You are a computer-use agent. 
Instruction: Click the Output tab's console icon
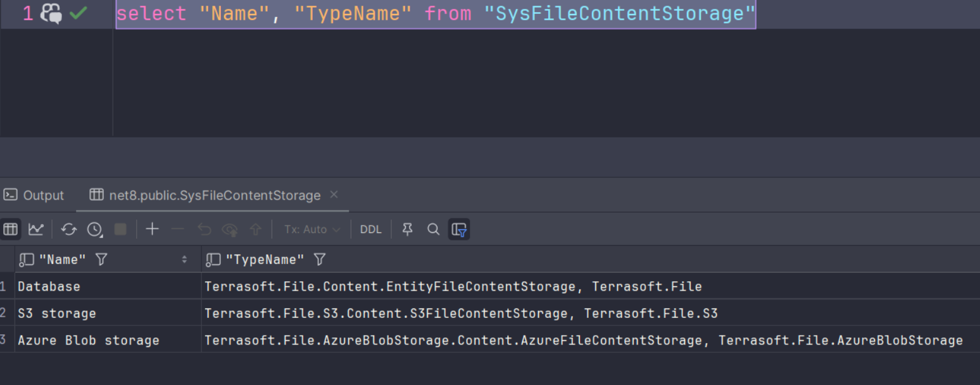point(10,195)
